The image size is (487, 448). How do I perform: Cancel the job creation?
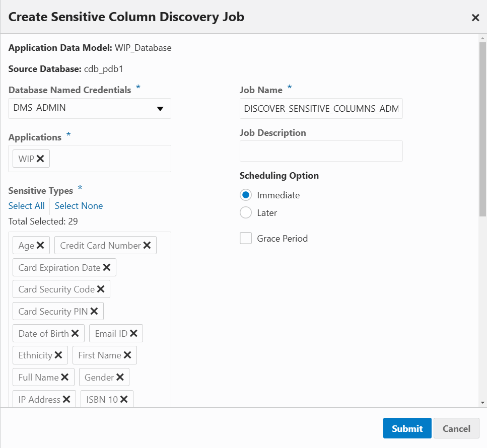click(x=456, y=428)
